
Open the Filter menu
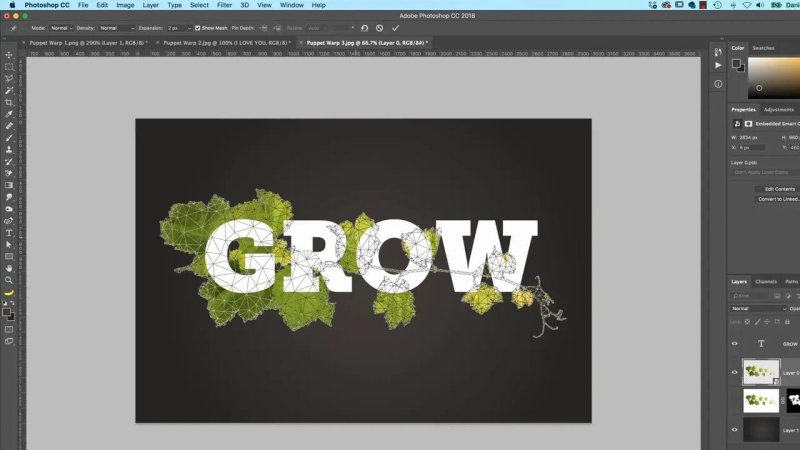pos(224,5)
